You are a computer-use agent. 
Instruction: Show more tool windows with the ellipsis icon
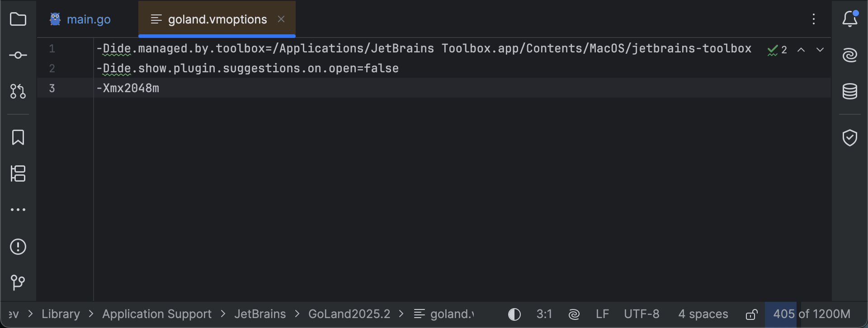(18, 209)
